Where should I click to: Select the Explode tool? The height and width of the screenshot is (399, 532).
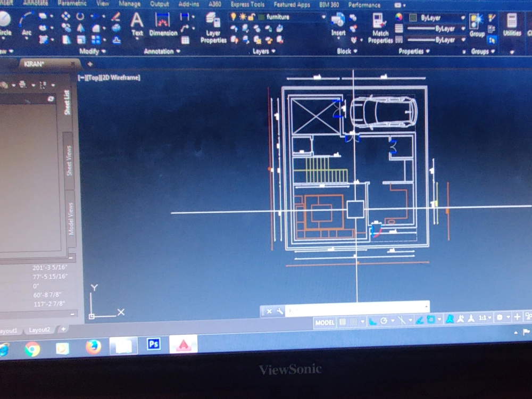[116, 28]
